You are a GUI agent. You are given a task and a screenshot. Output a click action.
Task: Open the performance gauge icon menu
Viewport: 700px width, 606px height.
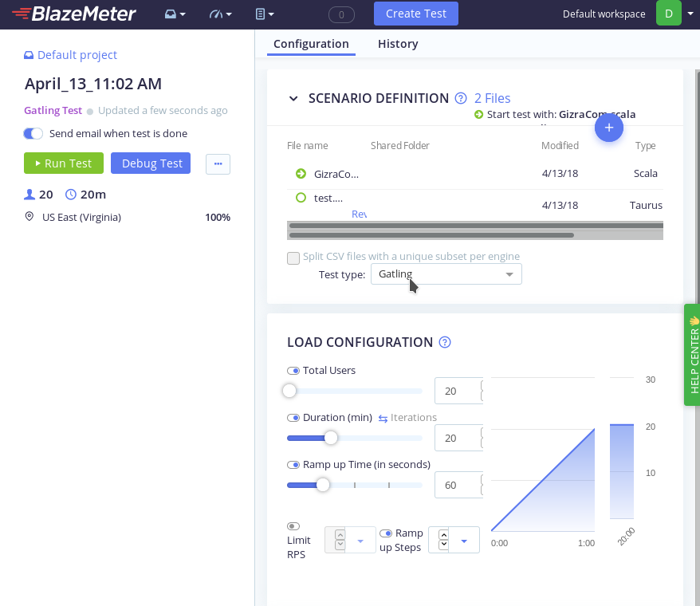pyautogui.click(x=220, y=14)
